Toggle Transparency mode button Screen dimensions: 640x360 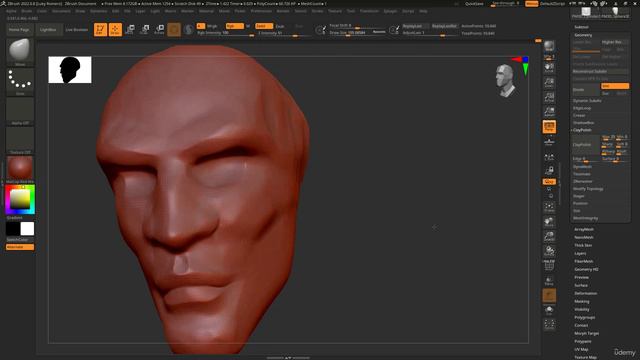[549, 281]
